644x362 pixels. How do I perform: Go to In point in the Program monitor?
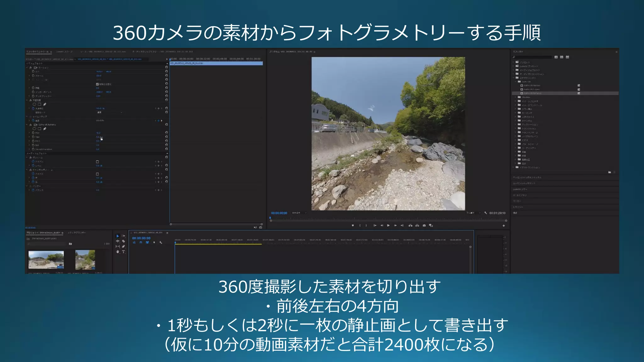375,225
